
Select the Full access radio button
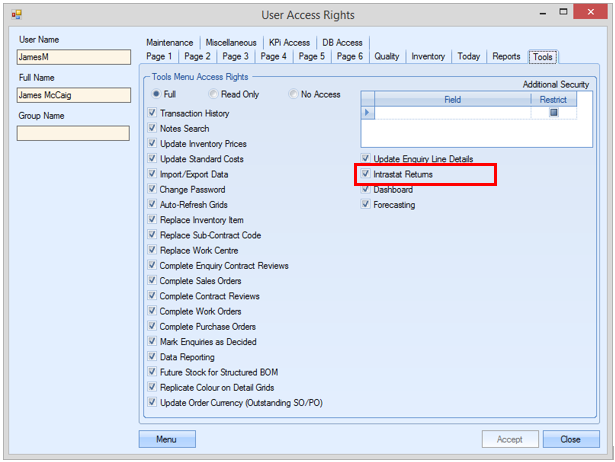pos(154,95)
